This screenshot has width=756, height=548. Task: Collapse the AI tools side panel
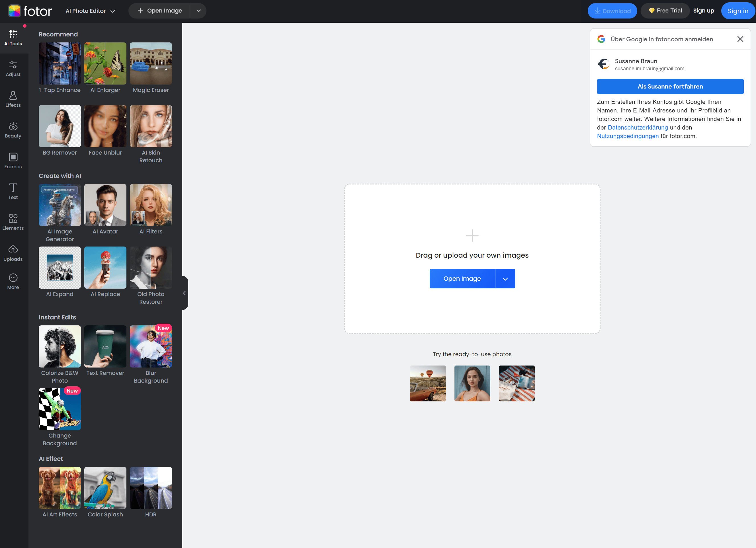[x=184, y=293]
